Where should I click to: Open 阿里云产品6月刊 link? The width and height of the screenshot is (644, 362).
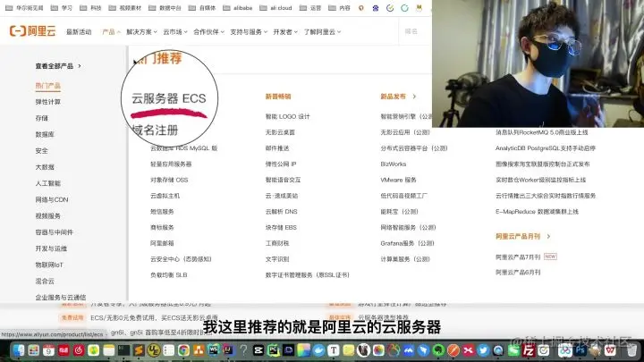[x=518, y=272]
